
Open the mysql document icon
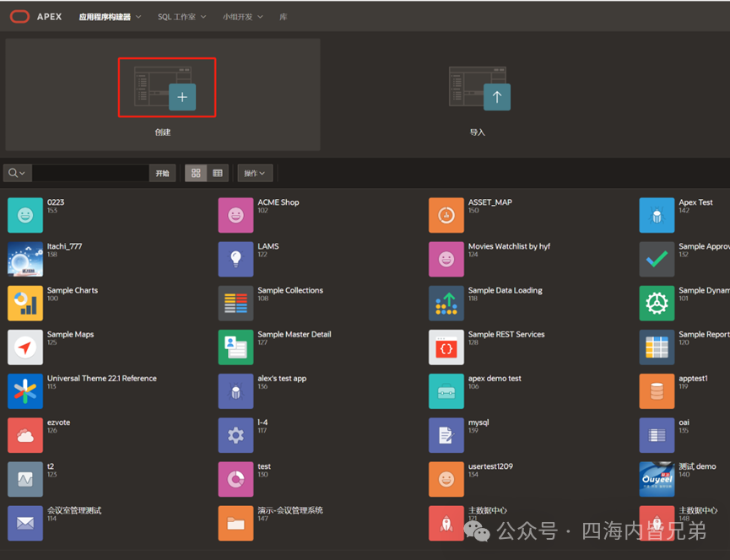[x=446, y=435]
